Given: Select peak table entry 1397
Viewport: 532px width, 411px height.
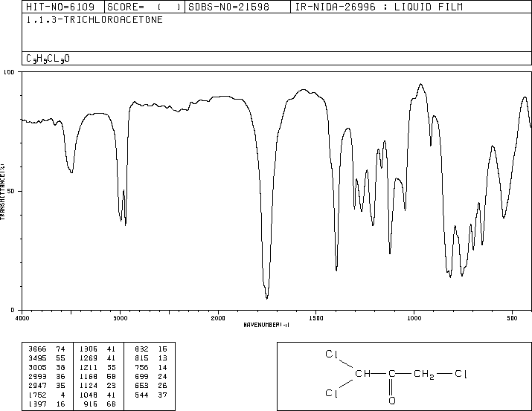Looking at the screenshot, I should click(x=47, y=404).
